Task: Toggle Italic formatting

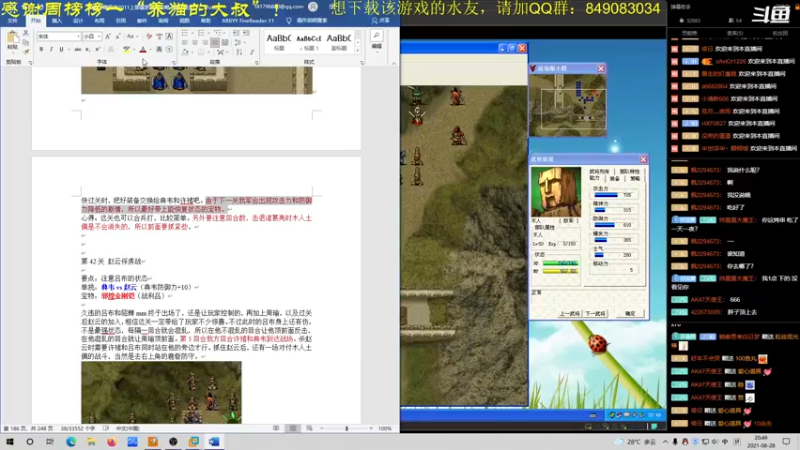Action: coord(51,49)
